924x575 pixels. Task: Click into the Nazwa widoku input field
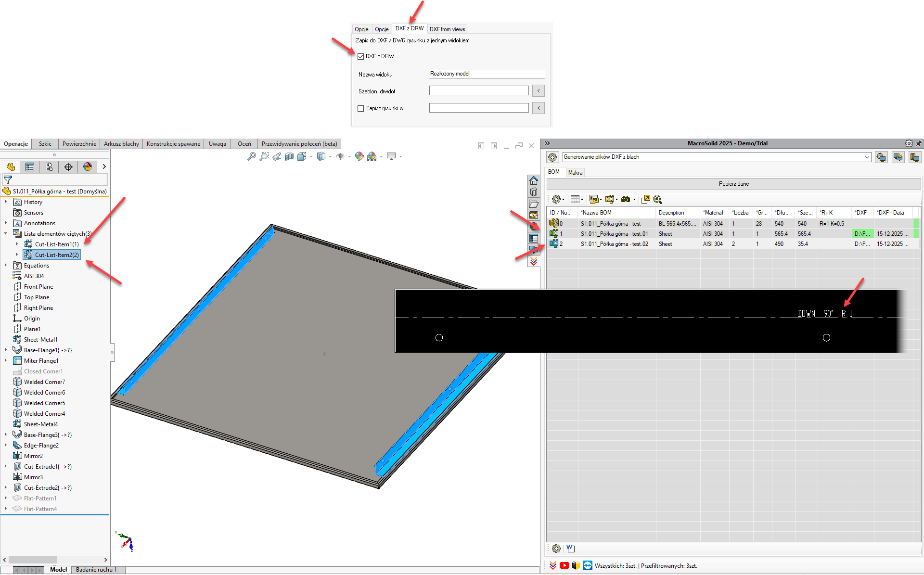tap(487, 74)
